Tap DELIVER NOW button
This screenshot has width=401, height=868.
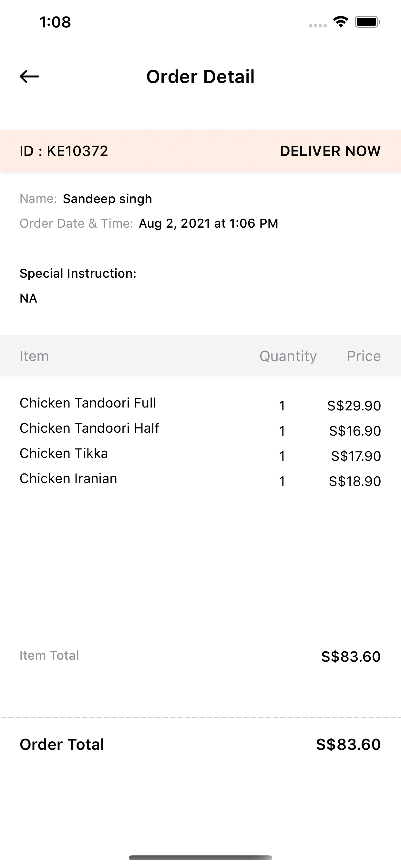click(330, 151)
